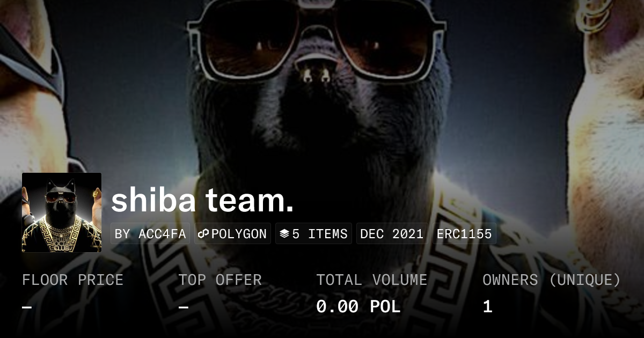Viewport: 644px width, 338px height.
Task: Click the Polygon chain link icon
Action: tap(203, 234)
